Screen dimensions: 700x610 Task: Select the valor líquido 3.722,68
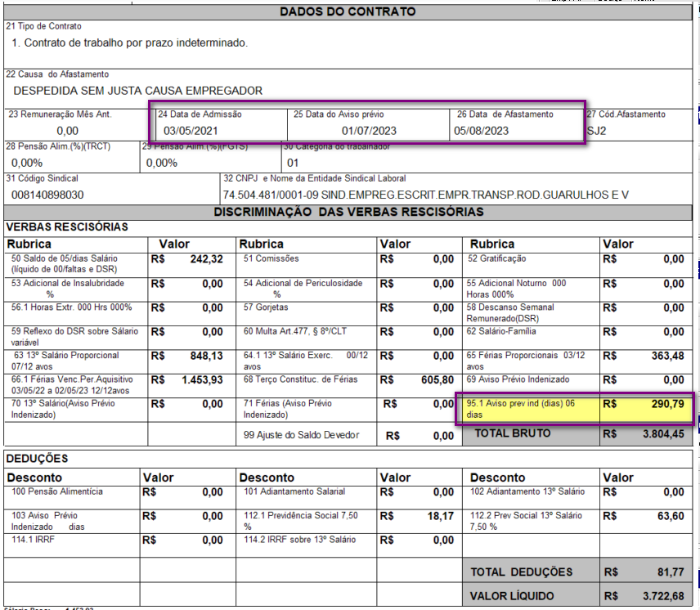[663, 596]
